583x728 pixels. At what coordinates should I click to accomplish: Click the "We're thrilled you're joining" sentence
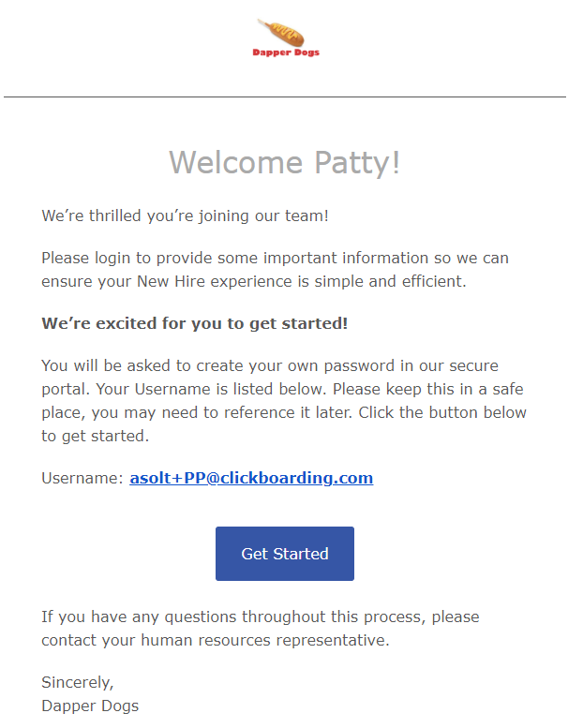[x=185, y=216]
